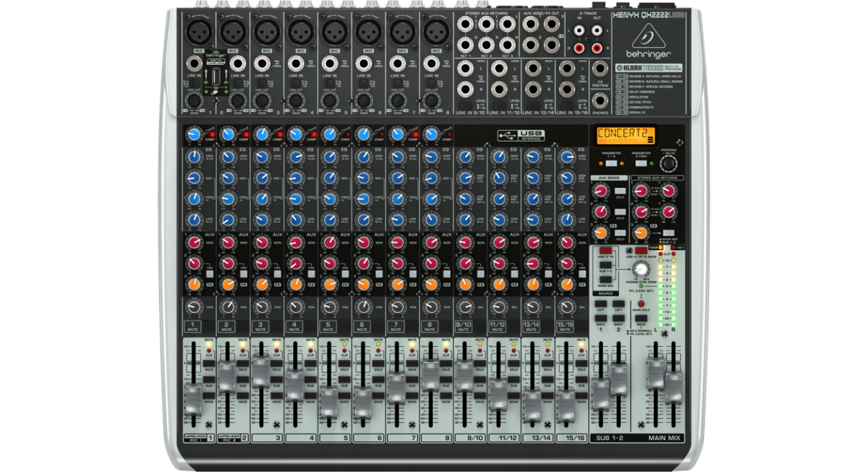868x472 pixels.
Task: Click the PHONES/CTRL ROOM level knob
Action: point(641,270)
